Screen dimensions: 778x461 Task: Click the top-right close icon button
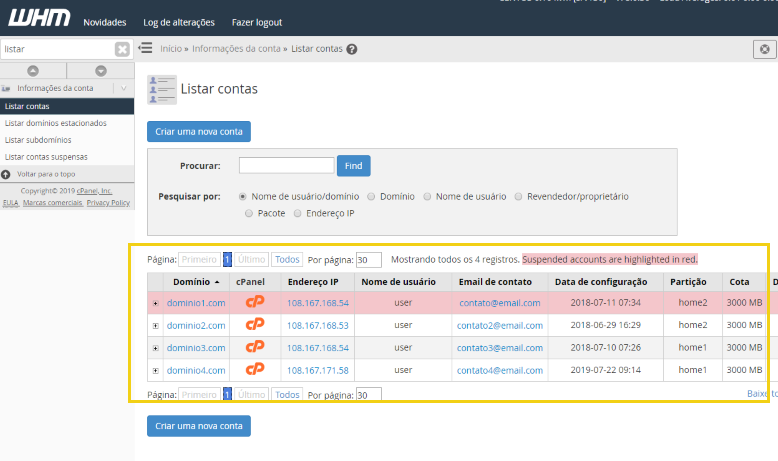765,49
